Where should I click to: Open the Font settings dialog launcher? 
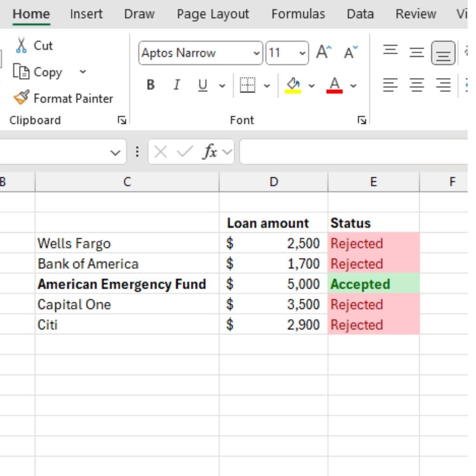pos(361,120)
